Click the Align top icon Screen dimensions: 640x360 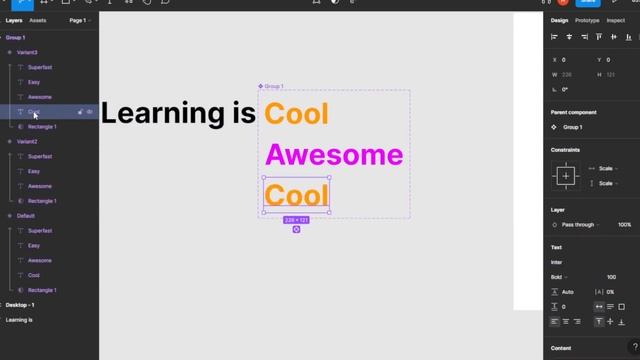click(x=599, y=37)
